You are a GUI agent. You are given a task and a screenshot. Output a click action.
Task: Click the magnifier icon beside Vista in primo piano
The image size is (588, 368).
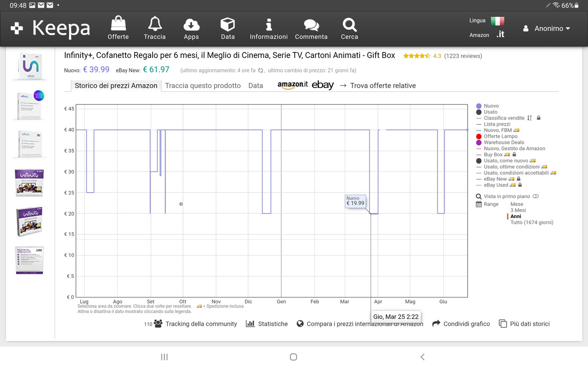[x=479, y=196]
